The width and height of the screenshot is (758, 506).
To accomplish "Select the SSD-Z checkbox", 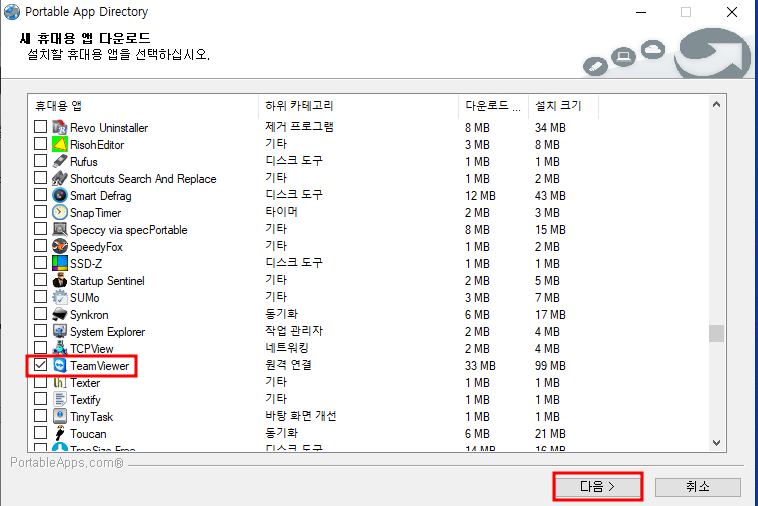I will [x=41, y=262].
